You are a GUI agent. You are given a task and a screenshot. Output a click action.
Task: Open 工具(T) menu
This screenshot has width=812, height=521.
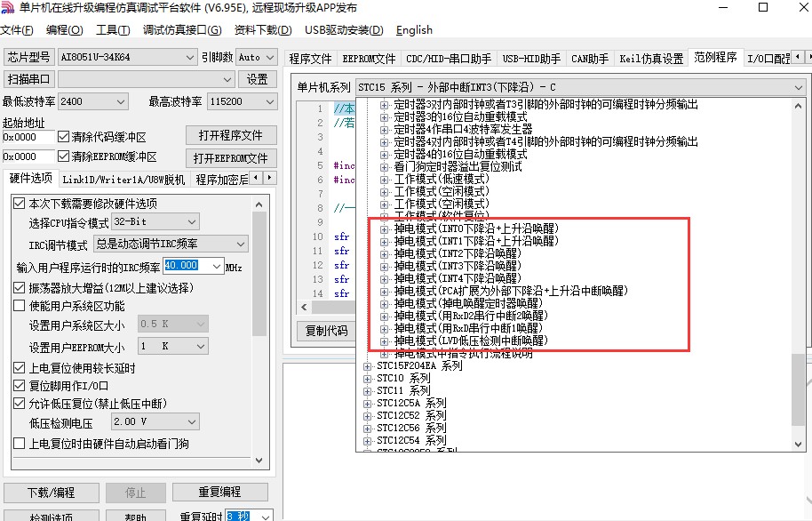[x=113, y=30]
